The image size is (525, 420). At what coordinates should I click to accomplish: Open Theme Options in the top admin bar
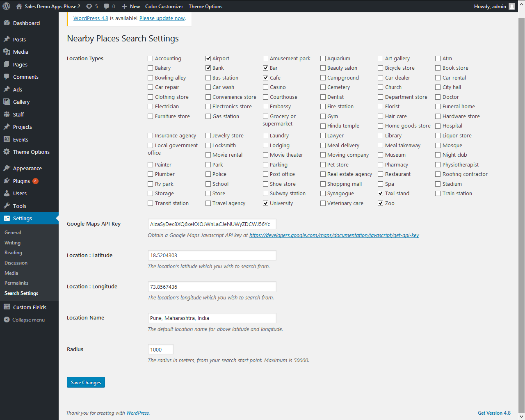point(205,6)
